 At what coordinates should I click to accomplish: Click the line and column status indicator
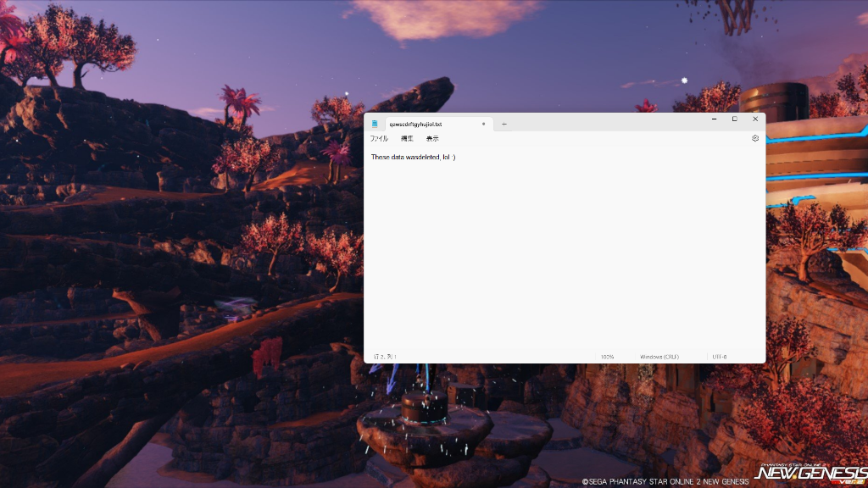(386, 357)
